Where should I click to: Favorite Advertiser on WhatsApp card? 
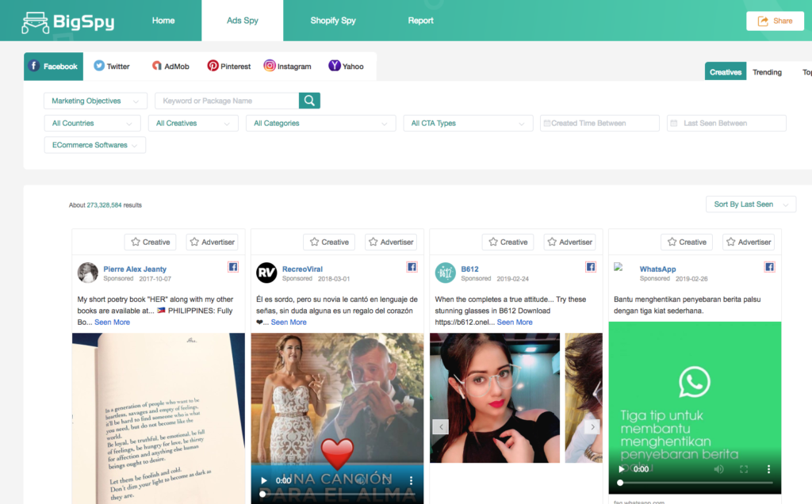click(749, 242)
